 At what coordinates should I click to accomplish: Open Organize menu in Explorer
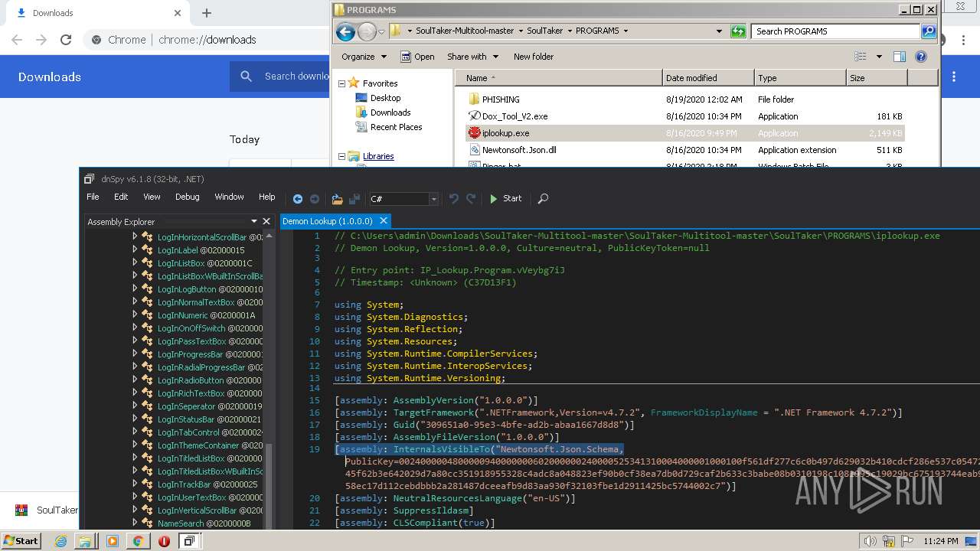point(363,57)
